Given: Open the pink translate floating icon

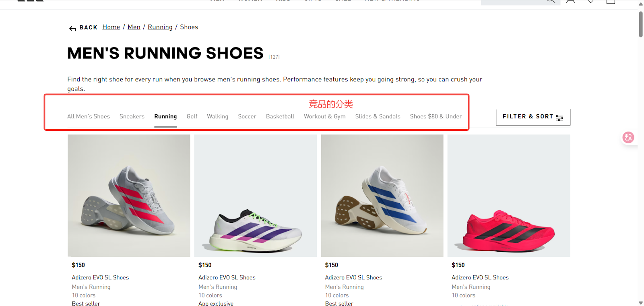Looking at the screenshot, I should [x=628, y=137].
